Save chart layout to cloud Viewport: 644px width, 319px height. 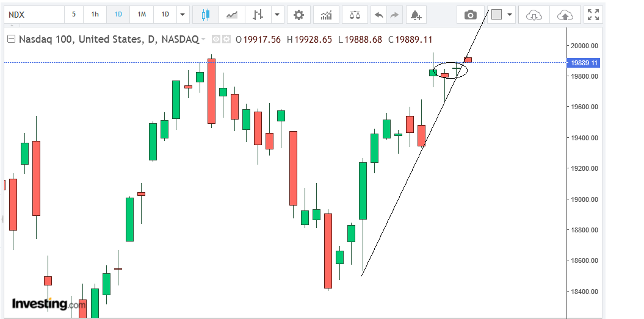565,14
